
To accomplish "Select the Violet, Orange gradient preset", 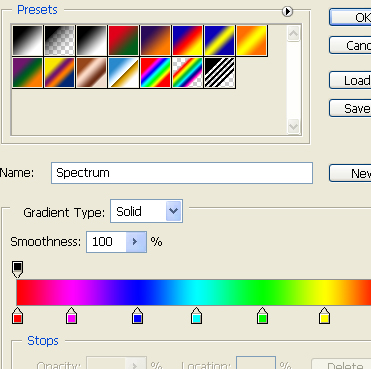I will 156,40.
